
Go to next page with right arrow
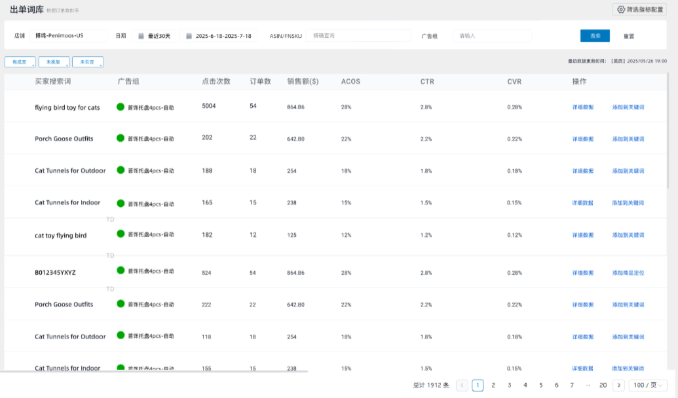(x=619, y=385)
